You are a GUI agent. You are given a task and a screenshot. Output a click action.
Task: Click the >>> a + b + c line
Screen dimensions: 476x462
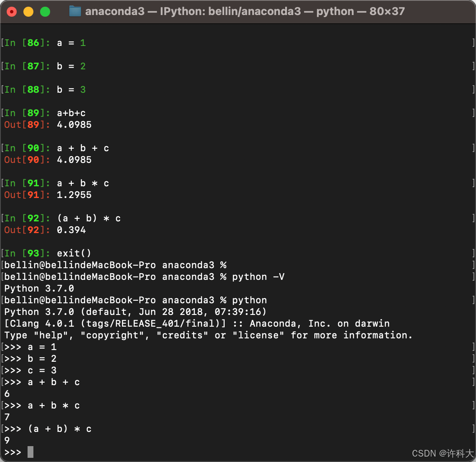tap(42, 382)
